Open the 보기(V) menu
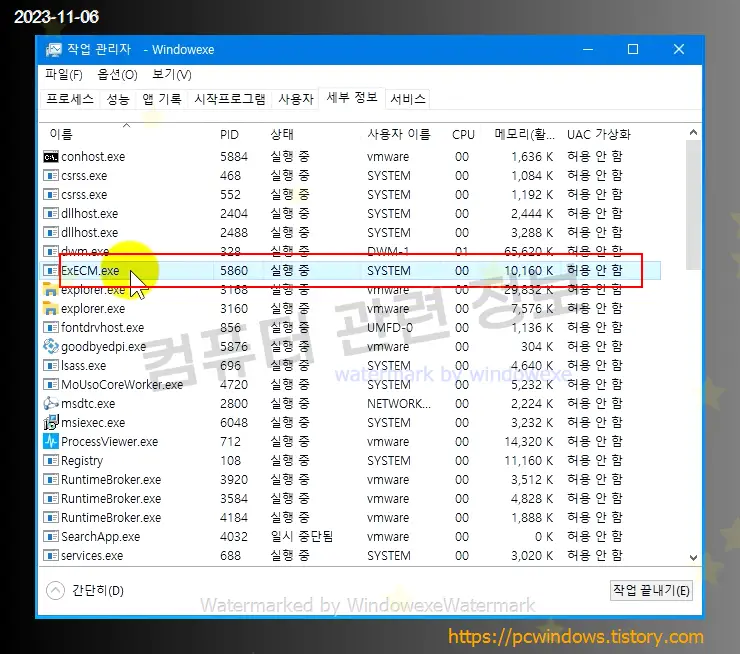This screenshot has height=654, width=740. click(x=172, y=75)
